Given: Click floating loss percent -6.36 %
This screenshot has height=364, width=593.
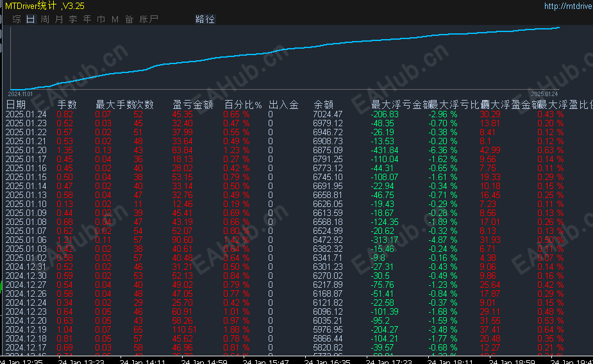Looking at the screenshot, I should [x=443, y=150].
